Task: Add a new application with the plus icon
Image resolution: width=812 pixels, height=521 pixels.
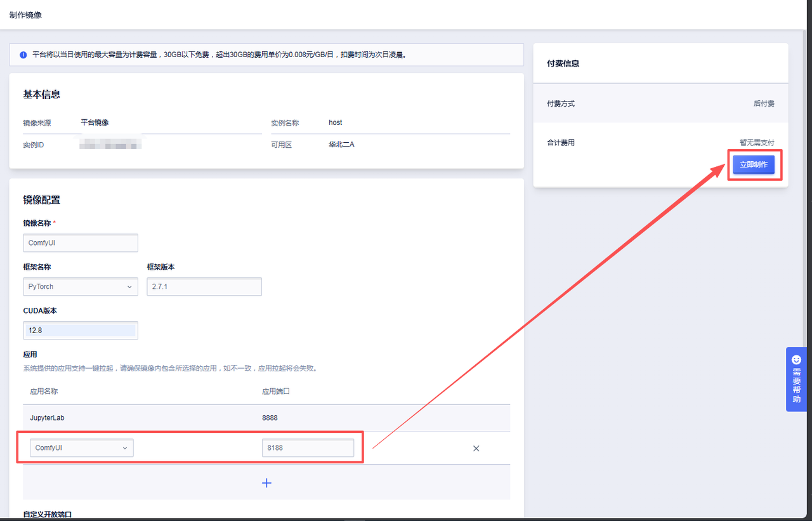Action: (x=266, y=483)
